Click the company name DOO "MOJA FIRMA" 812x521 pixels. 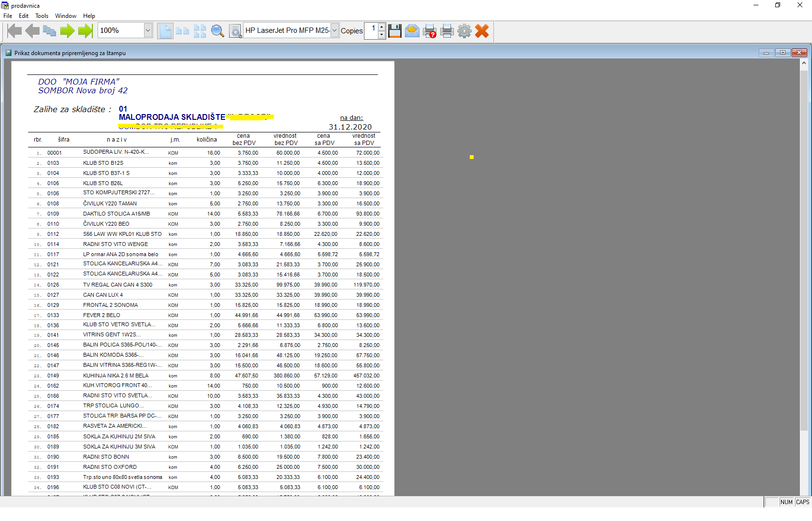(78, 82)
